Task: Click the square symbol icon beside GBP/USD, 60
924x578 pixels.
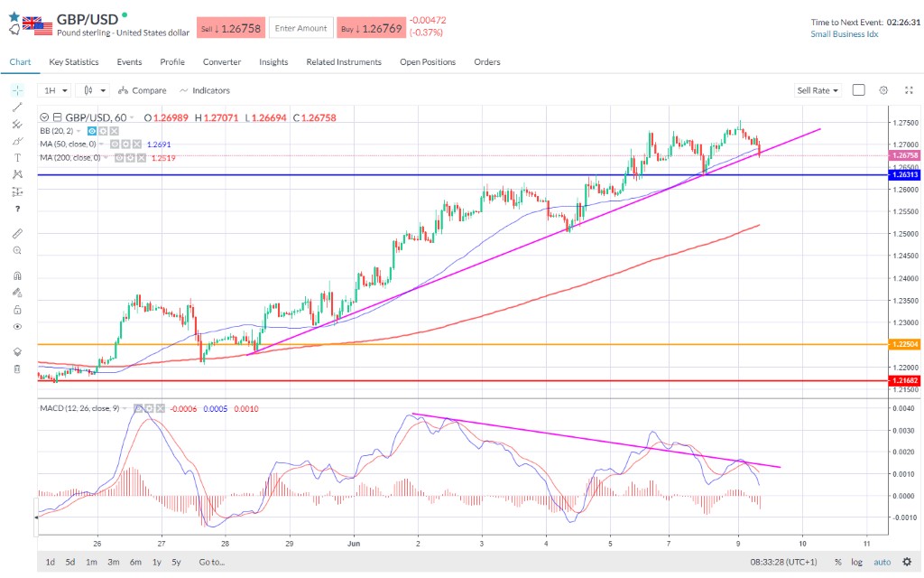Action: point(57,117)
